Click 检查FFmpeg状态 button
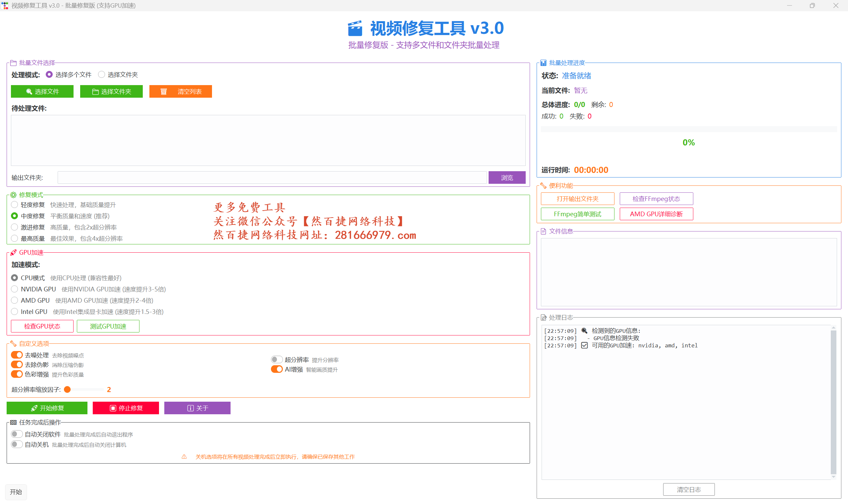The height and width of the screenshot is (504, 848). coord(657,199)
